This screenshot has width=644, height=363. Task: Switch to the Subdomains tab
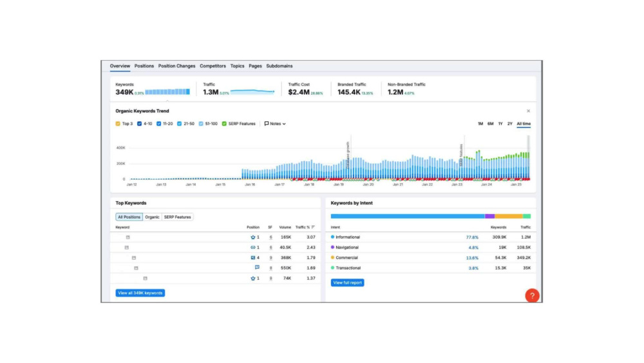279,66
